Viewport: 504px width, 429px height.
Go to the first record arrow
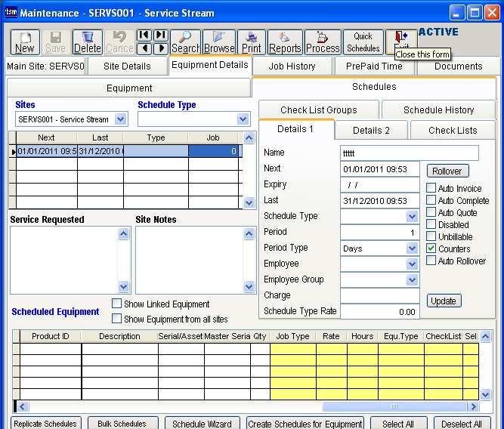coord(144,35)
